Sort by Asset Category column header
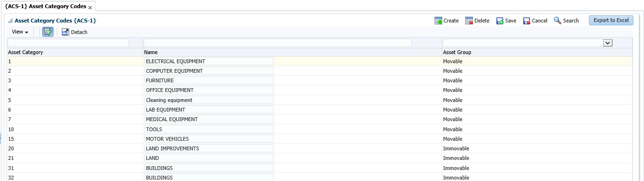The width and height of the screenshot is (644, 181). click(x=75, y=52)
